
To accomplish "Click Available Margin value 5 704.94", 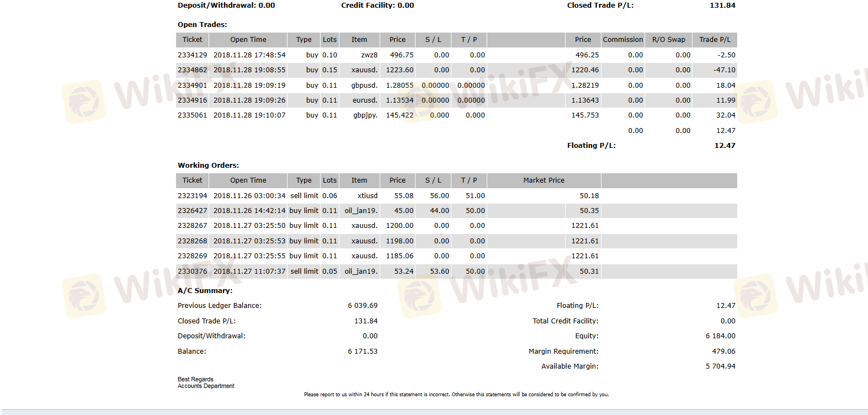I will (720, 366).
